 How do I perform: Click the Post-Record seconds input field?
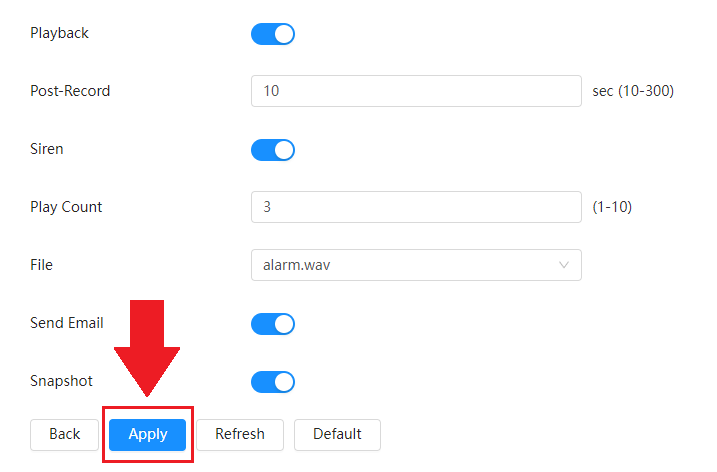click(415, 91)
